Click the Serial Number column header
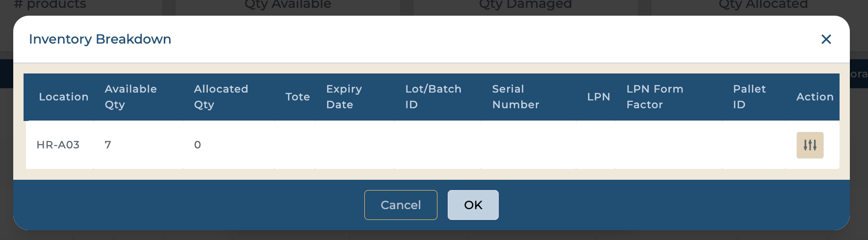 pos(515,97)
